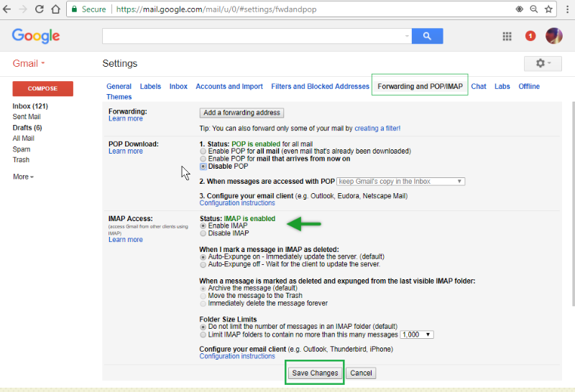
Task: Click into the Gmail search field
Action: coord(255,36)
